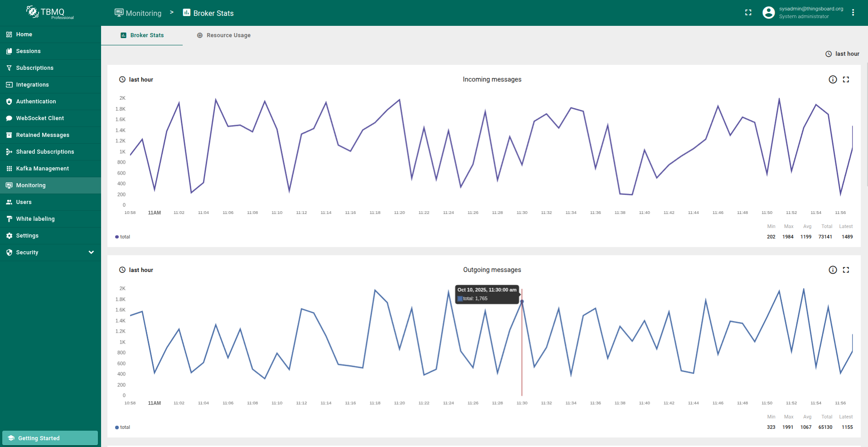The image size is (868, 447).
Task: Open the three-dot options menu in header
Action: 853,13
